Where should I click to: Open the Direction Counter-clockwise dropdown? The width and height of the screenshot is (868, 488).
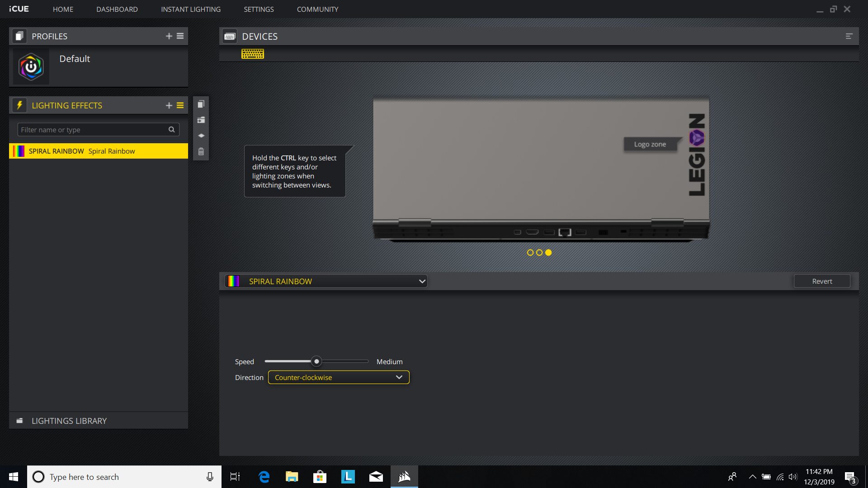[x=339, y=377]
